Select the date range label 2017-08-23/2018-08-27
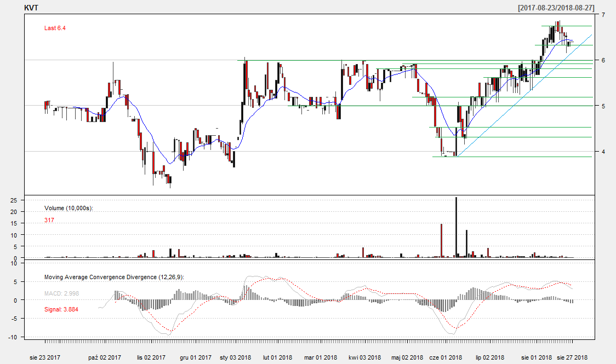Viewport: 616px width, 364px height. (556, 8)
